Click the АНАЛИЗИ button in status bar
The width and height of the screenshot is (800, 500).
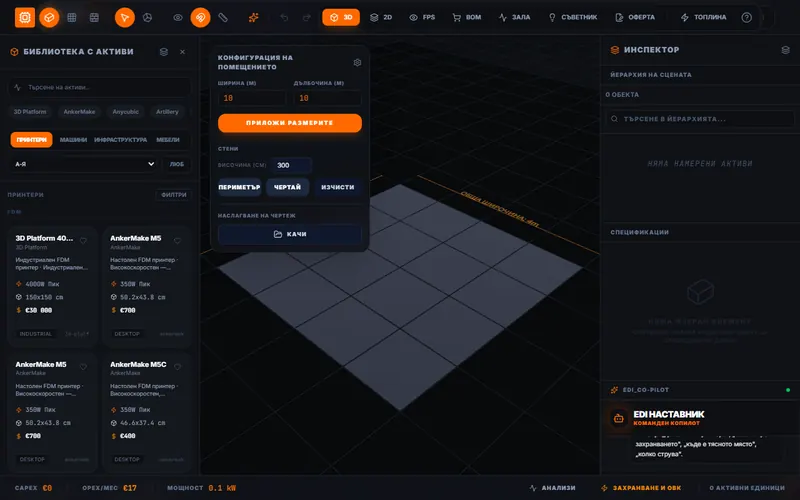click(553, 488)
